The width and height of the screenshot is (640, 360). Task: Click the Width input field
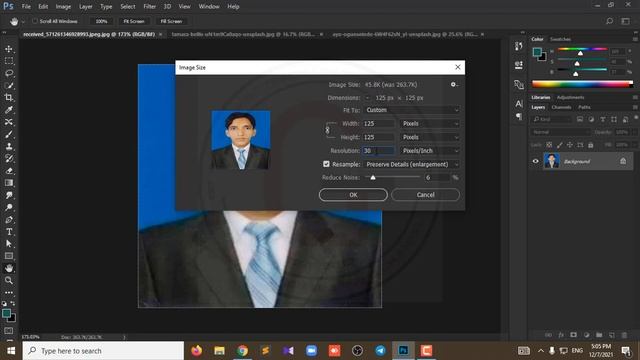point(378,124)
